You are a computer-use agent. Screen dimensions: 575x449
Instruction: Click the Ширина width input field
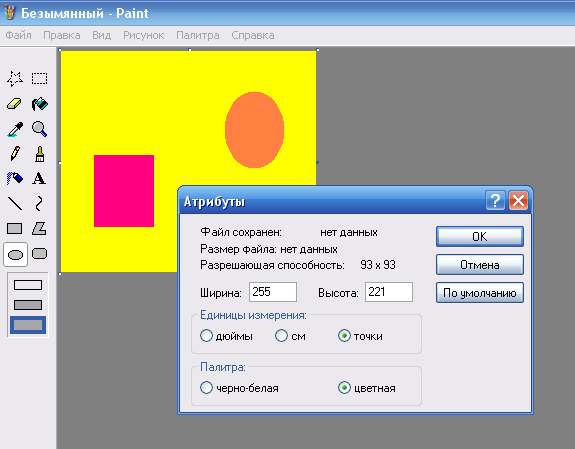pyautogui.click(x=273, y=292)
